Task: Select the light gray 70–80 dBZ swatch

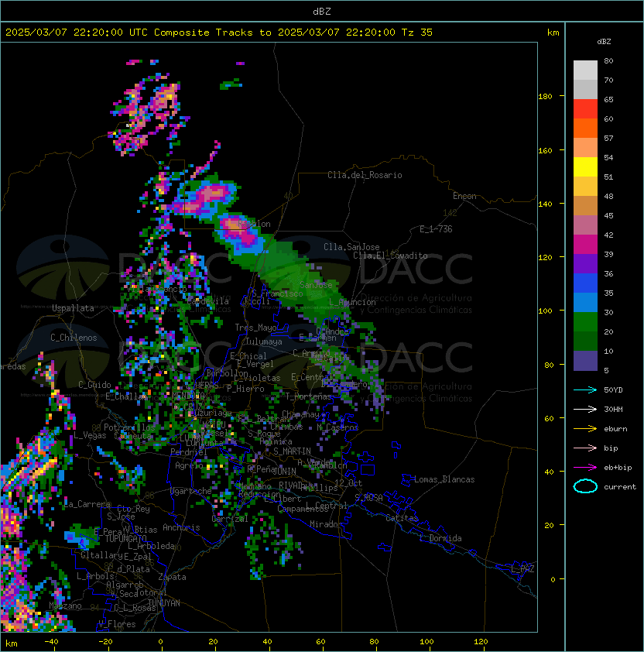Action: point(585,70)
